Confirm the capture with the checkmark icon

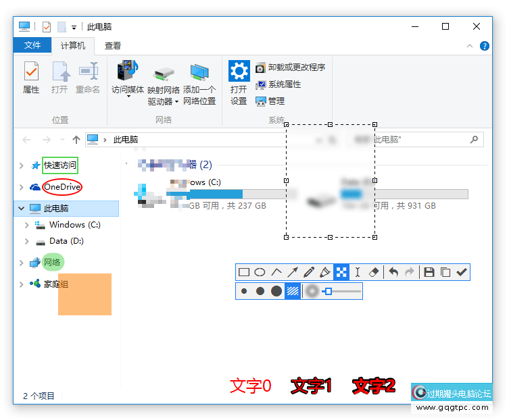[x=462, y=272]
